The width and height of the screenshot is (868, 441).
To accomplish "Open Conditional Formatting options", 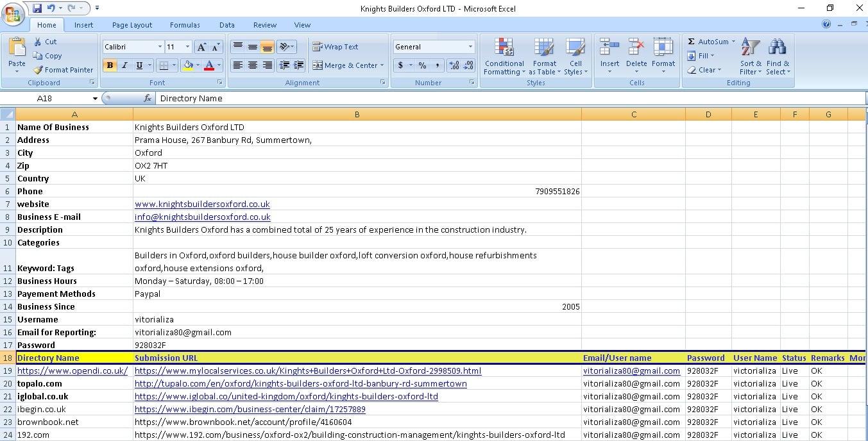I will [x=504, y=56].
